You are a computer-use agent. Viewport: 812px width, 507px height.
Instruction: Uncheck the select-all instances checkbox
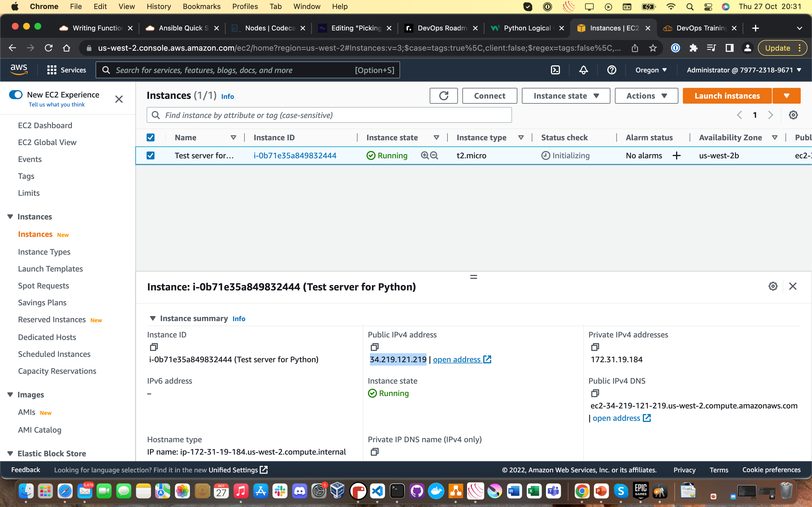(x=151, y=137)
